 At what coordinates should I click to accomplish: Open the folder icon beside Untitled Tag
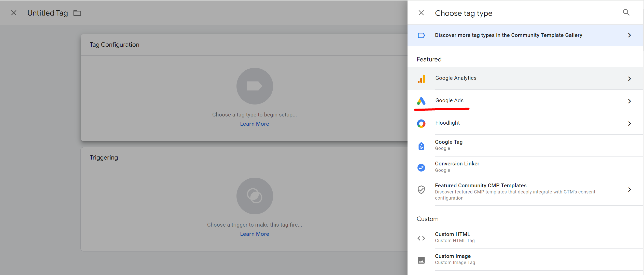pyautogui.click(x=77, y=13)
